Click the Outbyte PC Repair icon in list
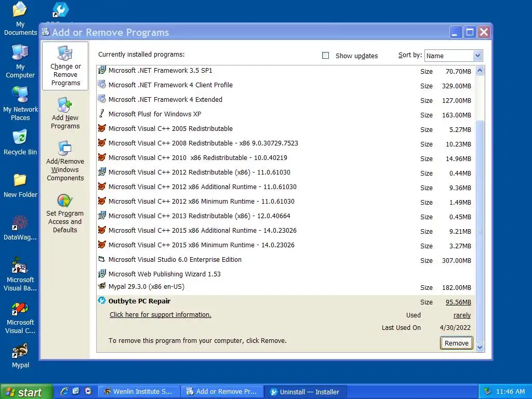Screen dimensions: 532x399 coord(102,301)
